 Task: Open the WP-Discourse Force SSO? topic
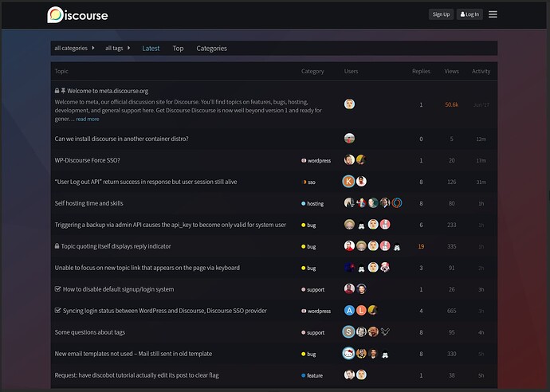click(88, 160)
